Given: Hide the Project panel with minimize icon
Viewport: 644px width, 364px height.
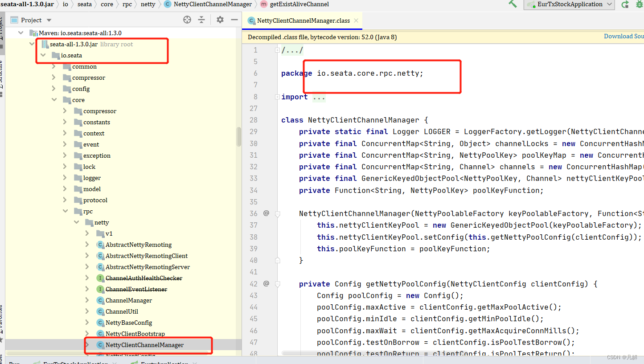Looking at the screenshot, I should point(234,20).
